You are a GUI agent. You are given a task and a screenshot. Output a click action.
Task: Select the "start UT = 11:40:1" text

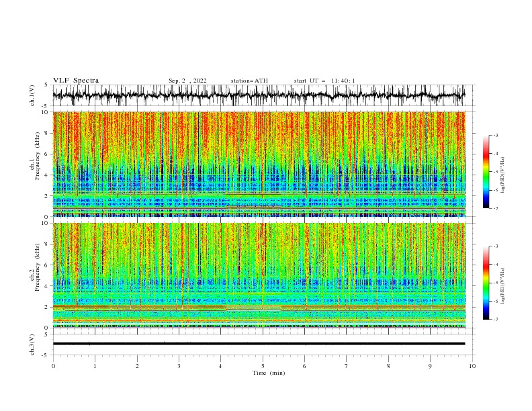click(324, 81)
